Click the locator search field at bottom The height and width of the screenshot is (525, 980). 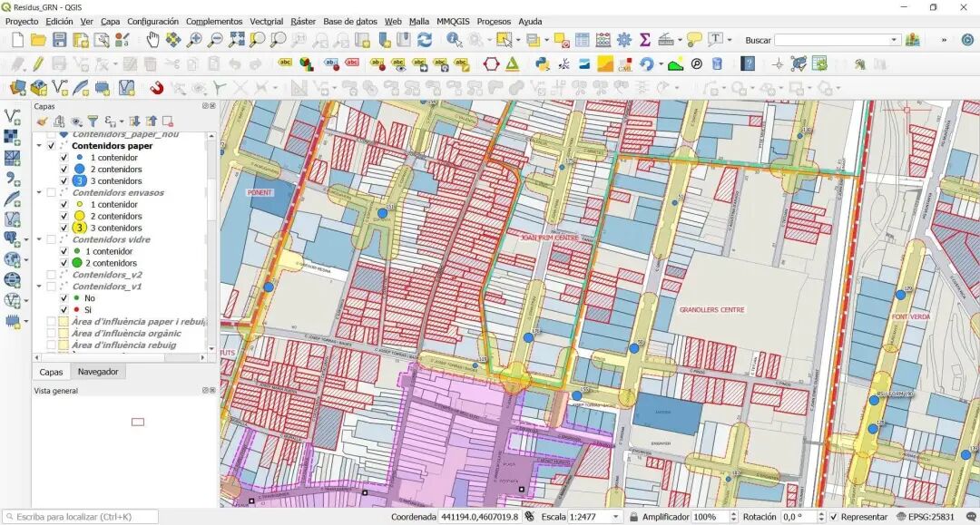point(81,517)
